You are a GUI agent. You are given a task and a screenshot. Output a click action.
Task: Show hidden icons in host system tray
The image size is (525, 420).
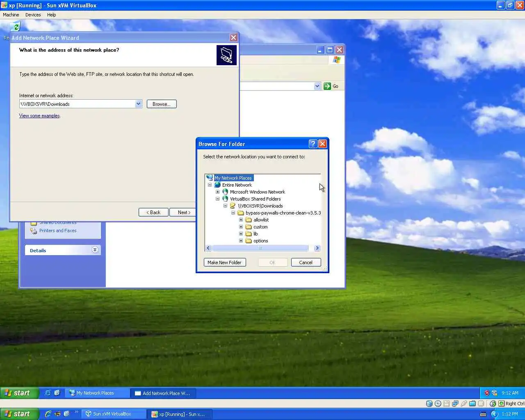tap(494, 414)
